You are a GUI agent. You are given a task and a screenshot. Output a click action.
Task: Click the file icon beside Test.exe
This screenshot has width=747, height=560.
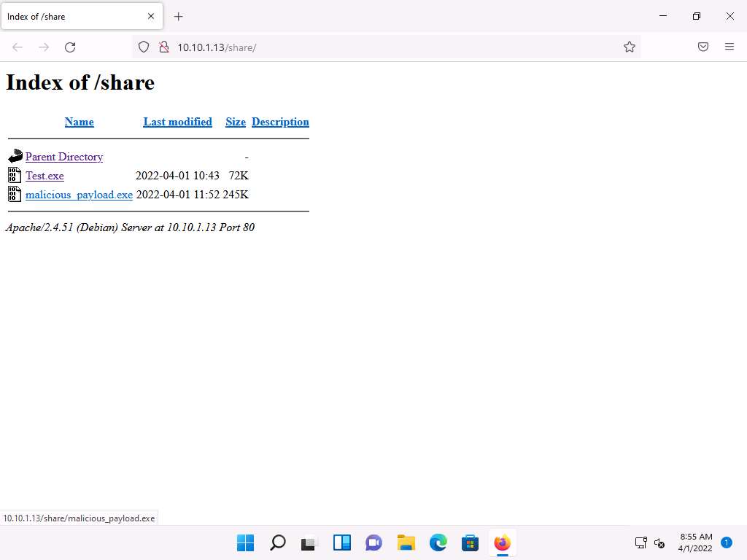[x=15, y=175]
